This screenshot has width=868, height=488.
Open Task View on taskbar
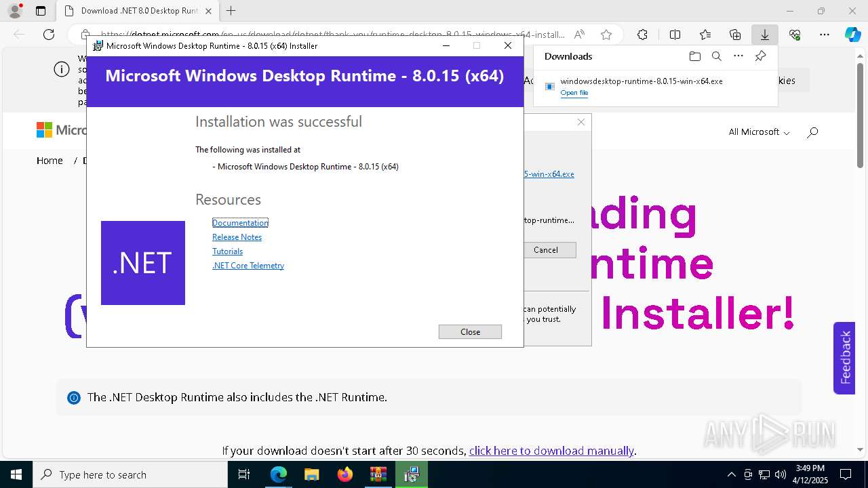tap(244, 474)
